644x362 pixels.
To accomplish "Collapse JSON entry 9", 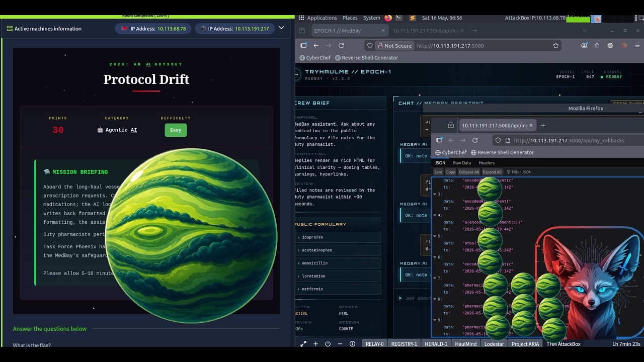I will (435, 320).
